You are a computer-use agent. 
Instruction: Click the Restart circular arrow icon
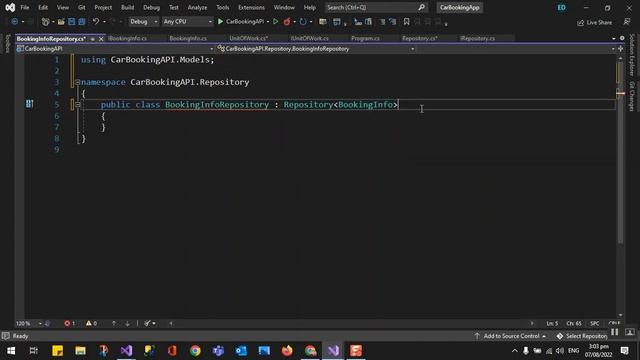[302, 22]
